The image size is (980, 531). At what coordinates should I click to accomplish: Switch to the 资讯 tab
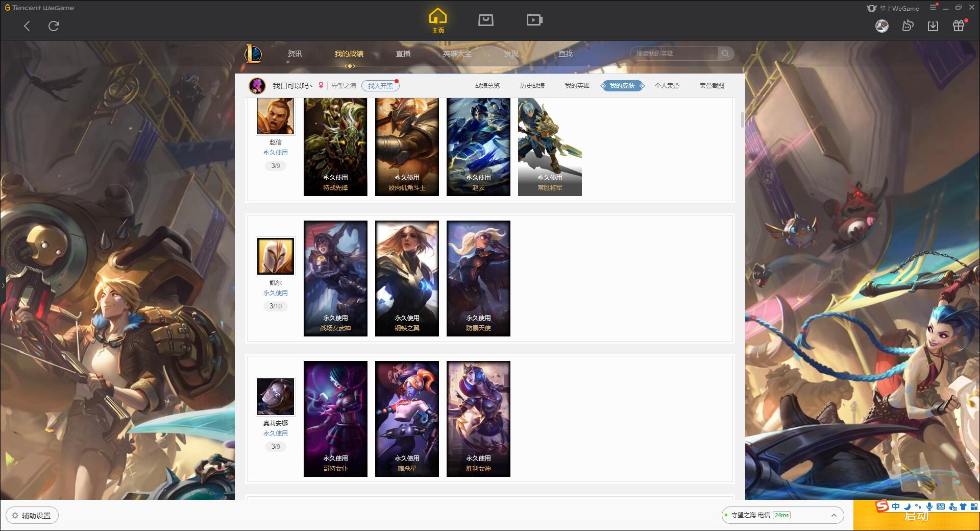(x=295, y=54)
